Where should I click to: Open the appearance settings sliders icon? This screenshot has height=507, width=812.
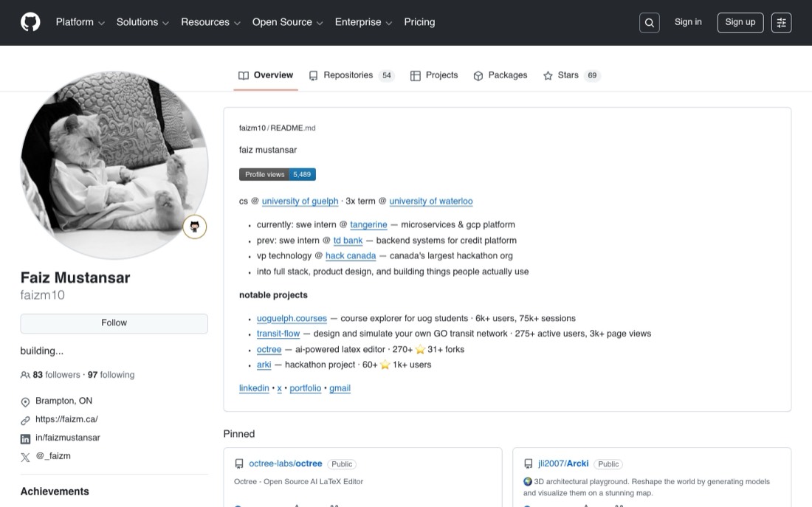point(781,23)
